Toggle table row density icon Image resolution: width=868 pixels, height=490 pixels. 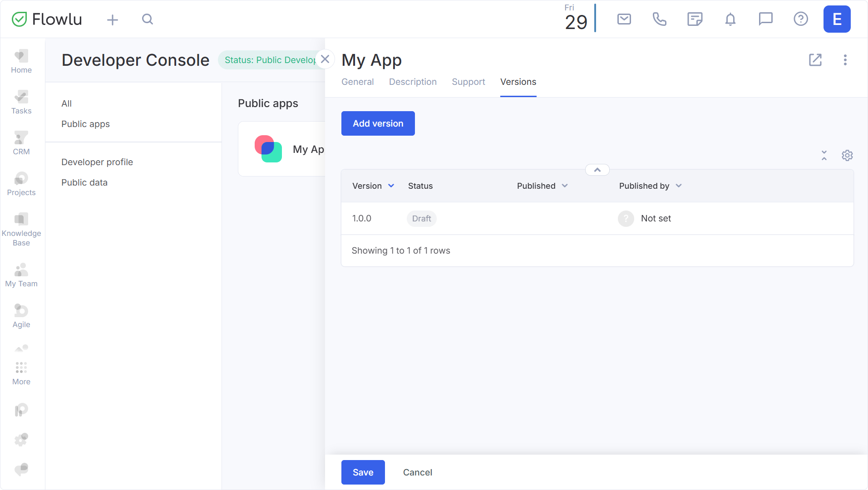tap(824, 156)
